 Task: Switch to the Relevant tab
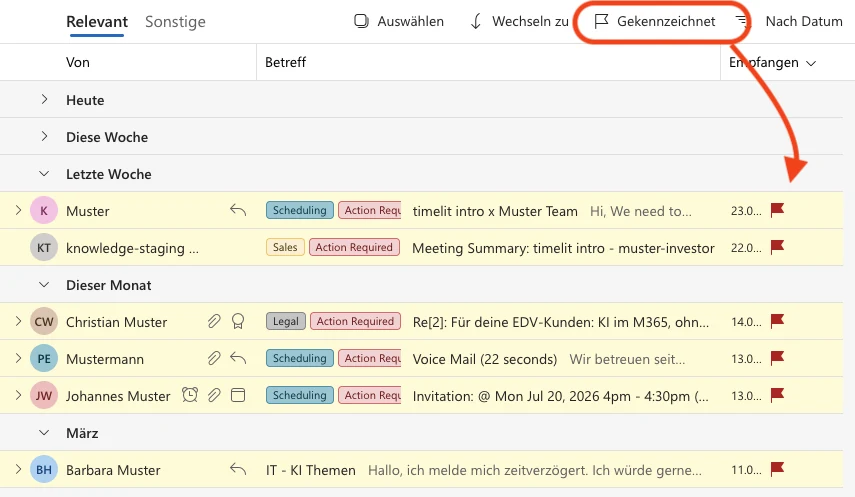pyautogui.click(x=97, y=22)
